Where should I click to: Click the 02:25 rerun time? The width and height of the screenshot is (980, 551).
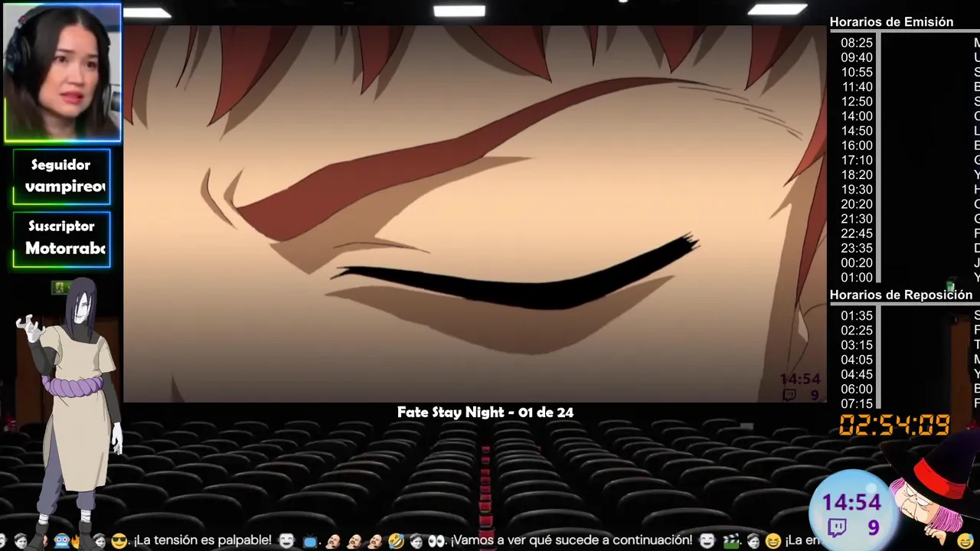click(857, 330)
